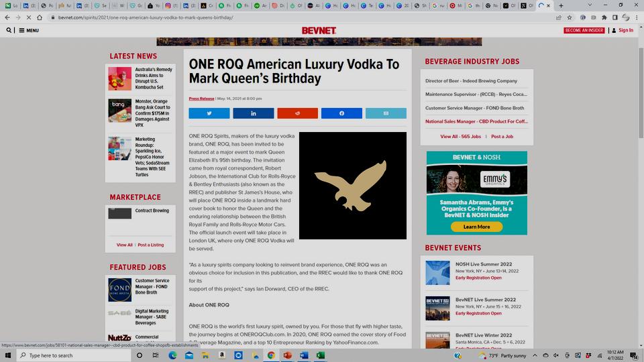
Task: Click the page vertical scrollbar
Action: tap(641, 93)
